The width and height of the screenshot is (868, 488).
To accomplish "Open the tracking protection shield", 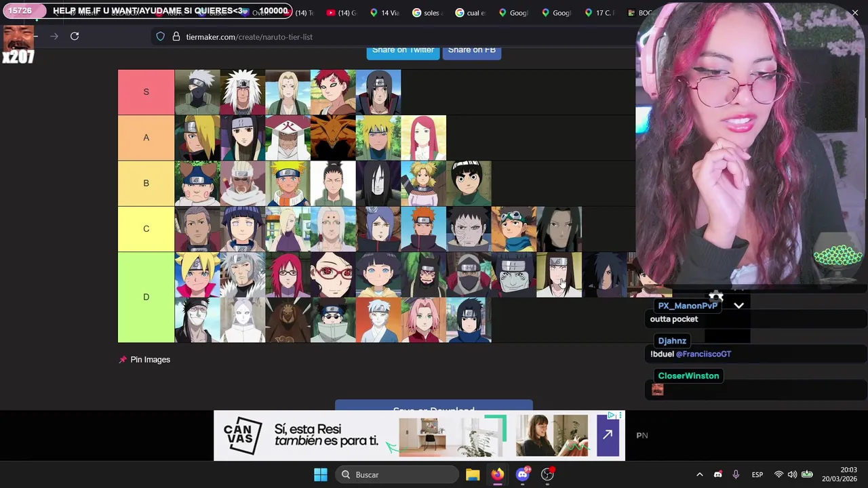I will 161,37.
